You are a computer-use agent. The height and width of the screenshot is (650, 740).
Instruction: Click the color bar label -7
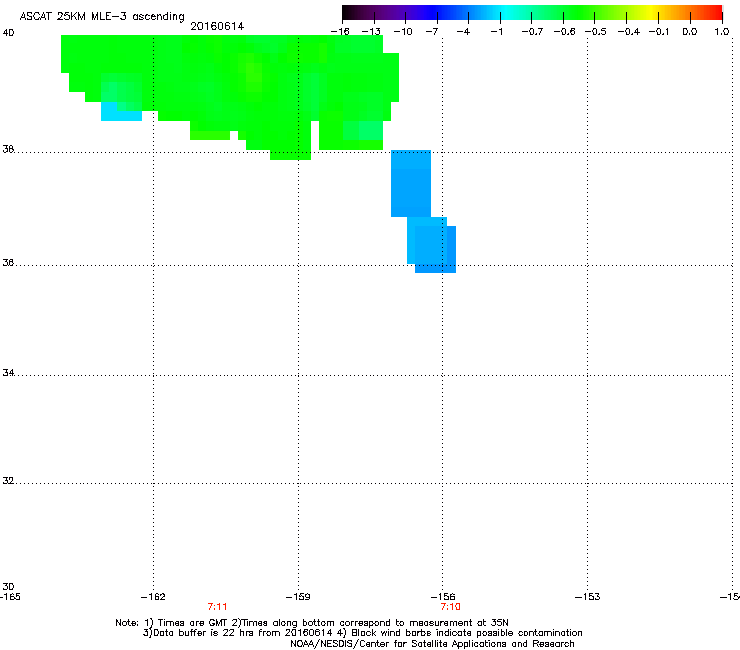(432, 32)
